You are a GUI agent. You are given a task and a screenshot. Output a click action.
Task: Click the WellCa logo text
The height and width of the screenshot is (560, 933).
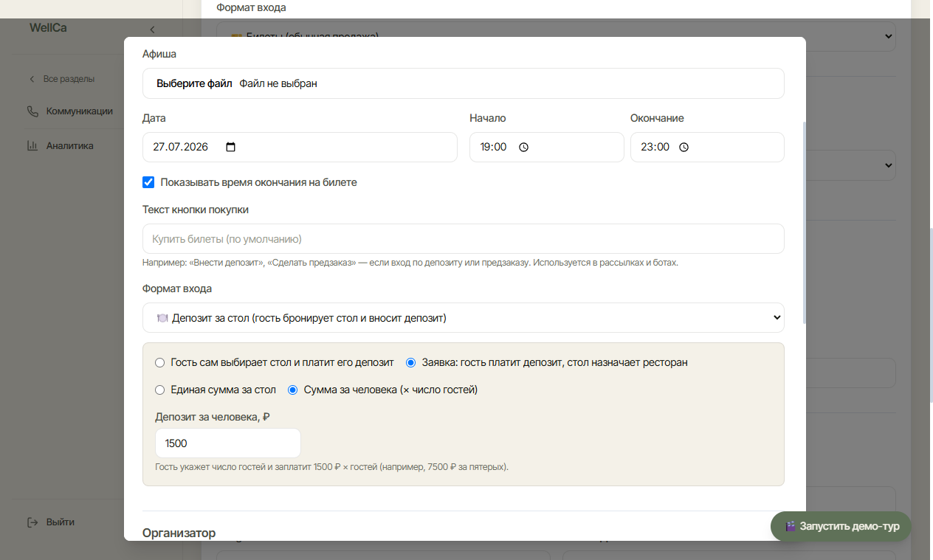(x=48, y=28)
